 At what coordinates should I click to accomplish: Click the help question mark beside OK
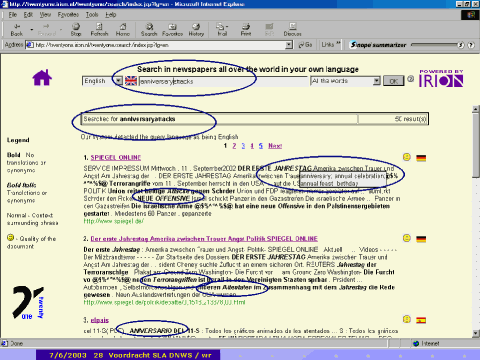tap(411, 79)
